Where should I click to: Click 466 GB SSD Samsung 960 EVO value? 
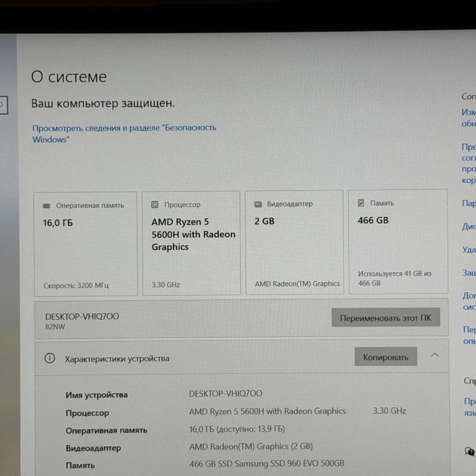pyautogui.click(x=266, y=463)
